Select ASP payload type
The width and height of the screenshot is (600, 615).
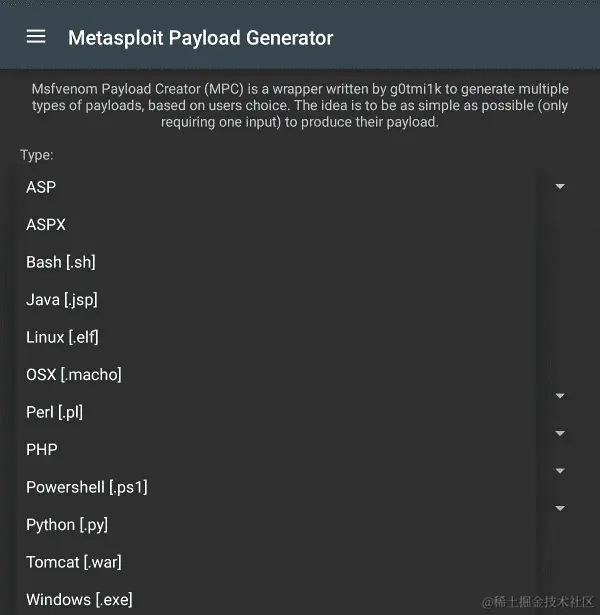click(x=276, y=187)
